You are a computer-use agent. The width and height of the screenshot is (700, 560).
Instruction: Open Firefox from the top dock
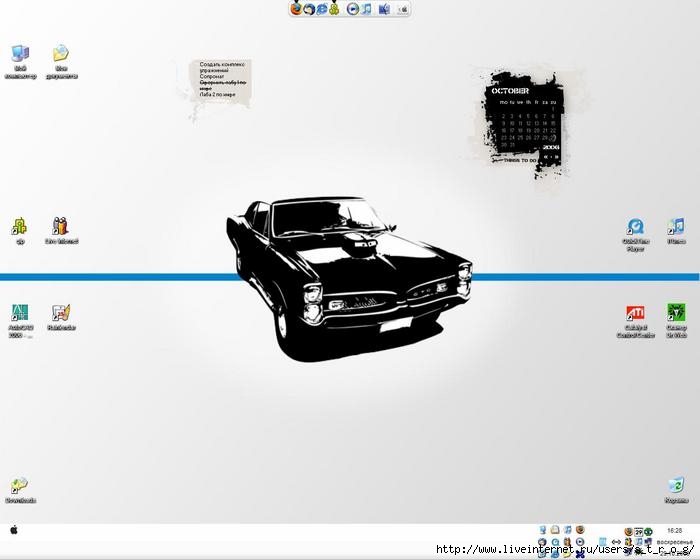pos(296,8)
